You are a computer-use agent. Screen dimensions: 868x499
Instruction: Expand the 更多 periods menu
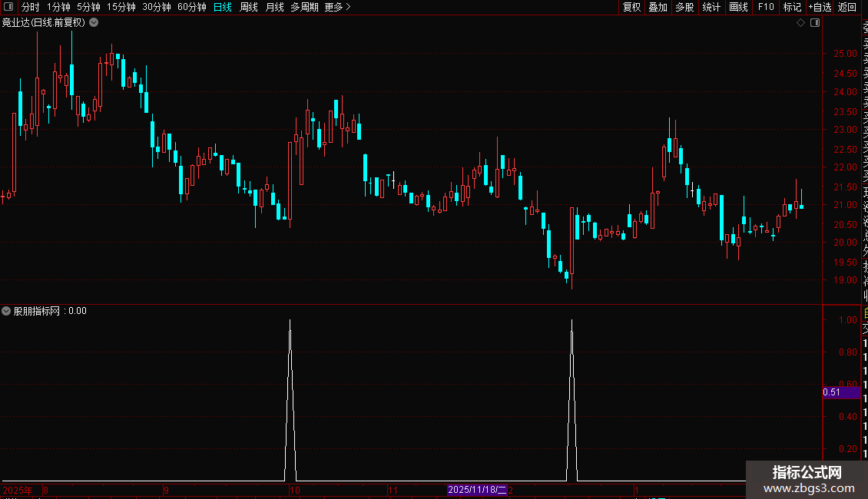tap(338, 7)
